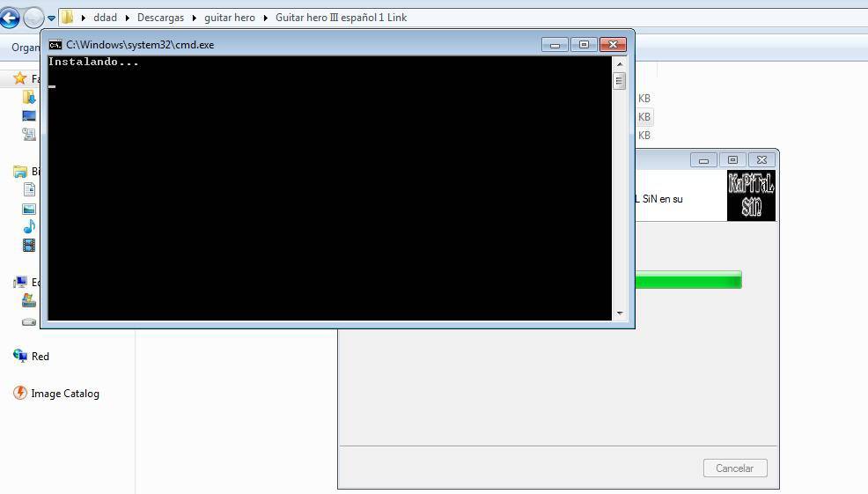The height and width of the screenshot is (494, 868).
Task: Click the cmd scrollbar up arrow
Action: click(x=620, y=64)
